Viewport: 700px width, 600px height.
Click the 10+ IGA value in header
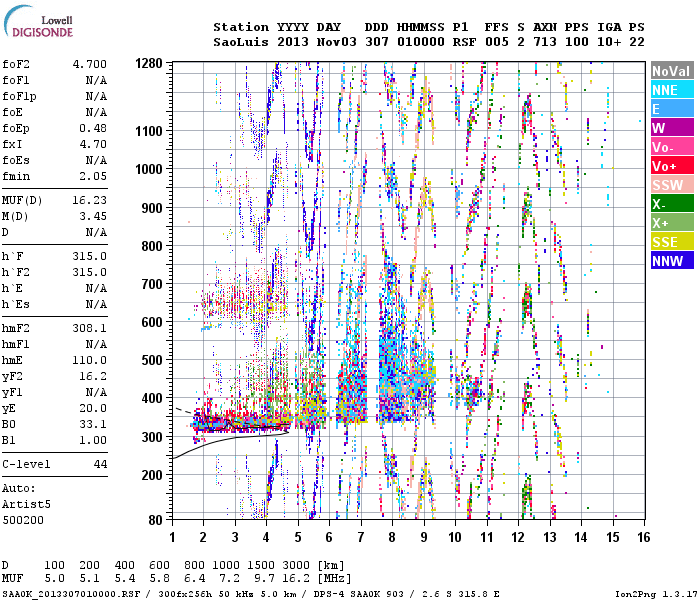click(609, 42)
